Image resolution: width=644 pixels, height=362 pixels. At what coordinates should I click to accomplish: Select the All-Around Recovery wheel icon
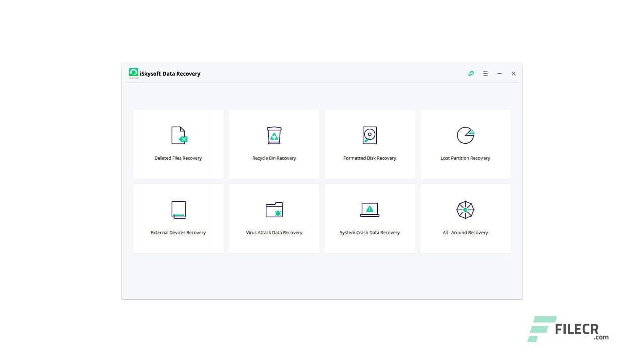point(465,210)
